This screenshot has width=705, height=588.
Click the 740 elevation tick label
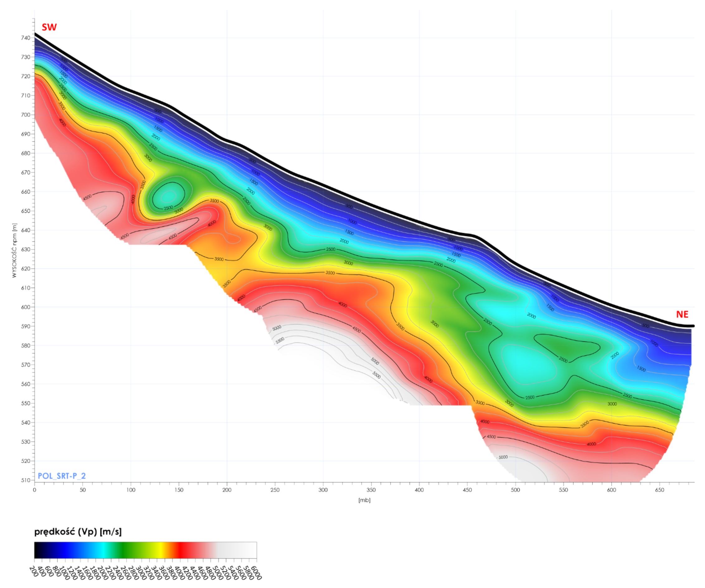(26, 38)
